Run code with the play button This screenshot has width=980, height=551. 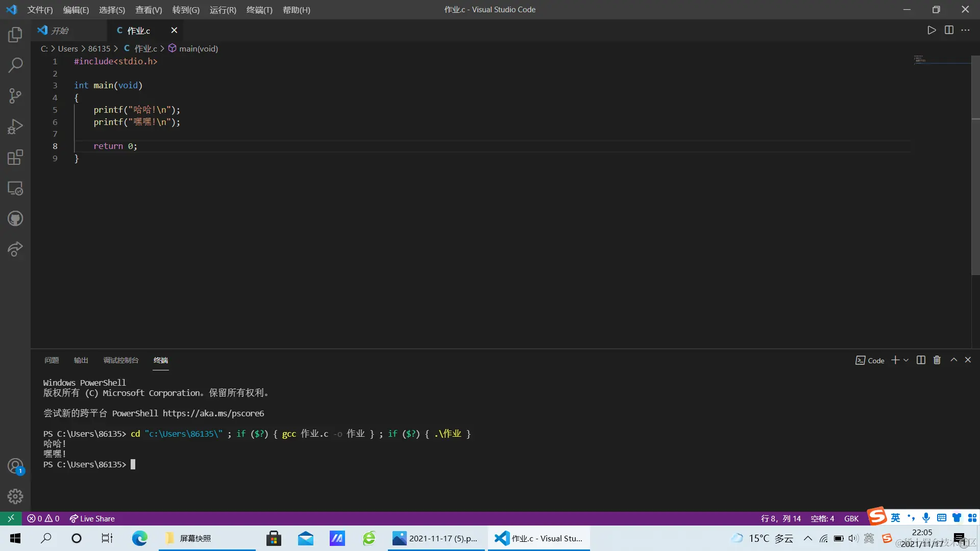tap(932, 30)
